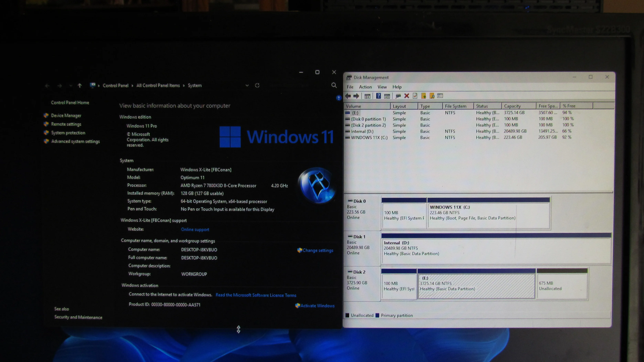The width and height of the screenshot is (644, 362).
Task: Open Device Manager link
Action: click(66, 115)
